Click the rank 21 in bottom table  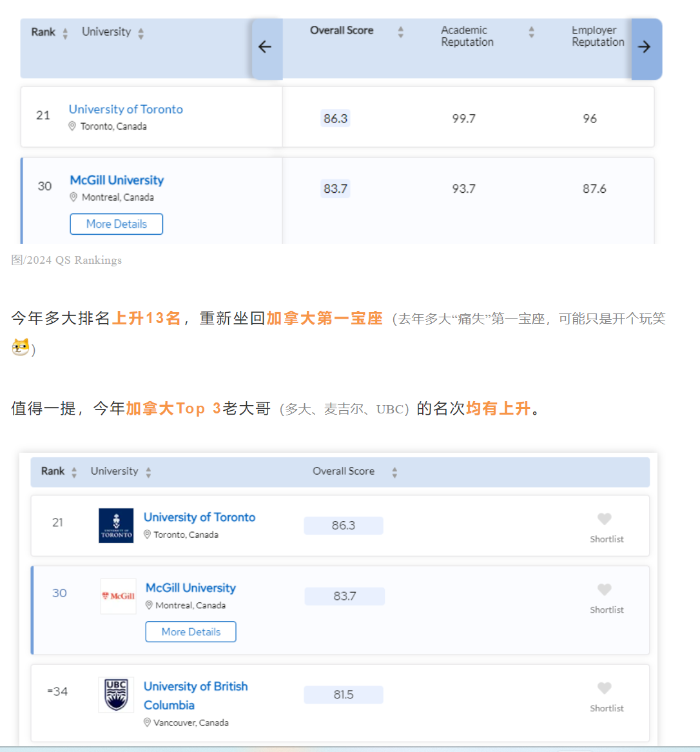coord(57,522)
